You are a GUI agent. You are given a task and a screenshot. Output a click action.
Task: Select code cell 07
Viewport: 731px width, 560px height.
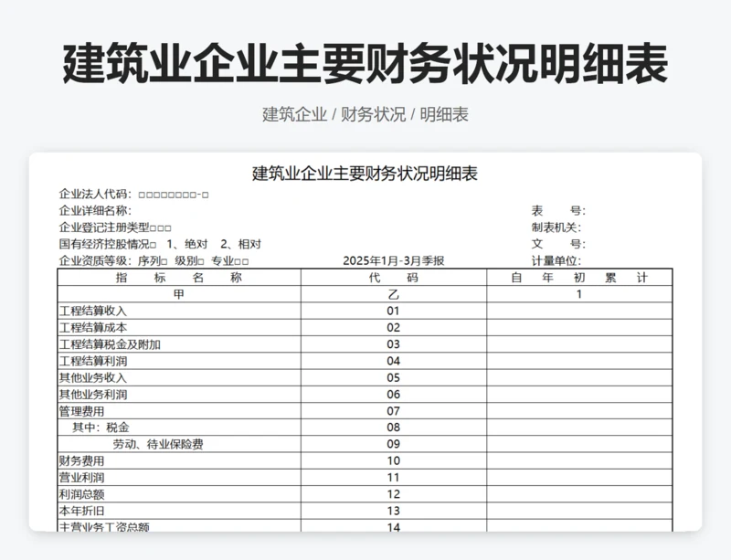tap(394, 411)
